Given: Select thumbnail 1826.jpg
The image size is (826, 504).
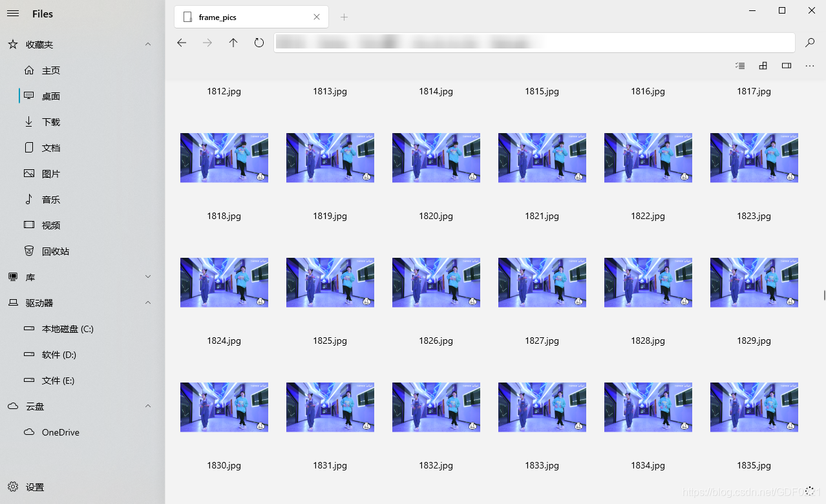Looking at the screenshot, I should [436, 282].
